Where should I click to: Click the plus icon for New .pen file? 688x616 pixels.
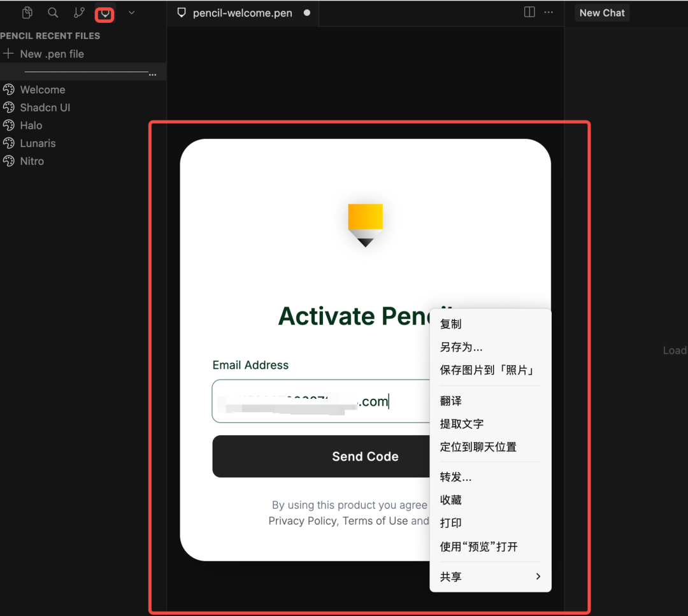pyautogui.click(x=9, y=54)
